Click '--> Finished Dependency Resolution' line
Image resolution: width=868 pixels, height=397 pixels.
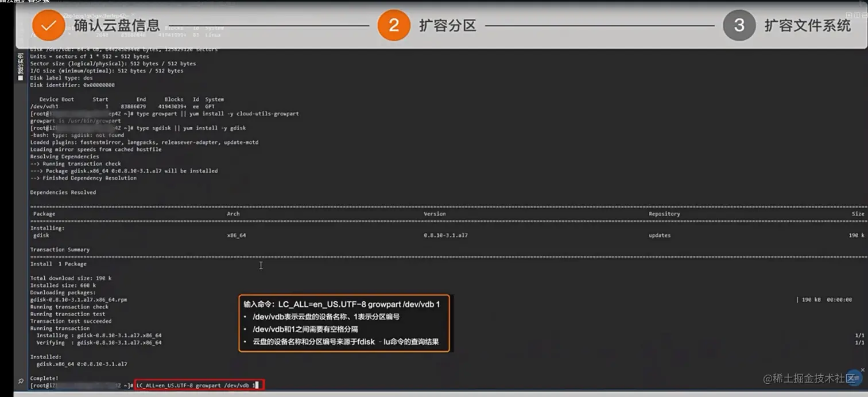coord(83,178)
